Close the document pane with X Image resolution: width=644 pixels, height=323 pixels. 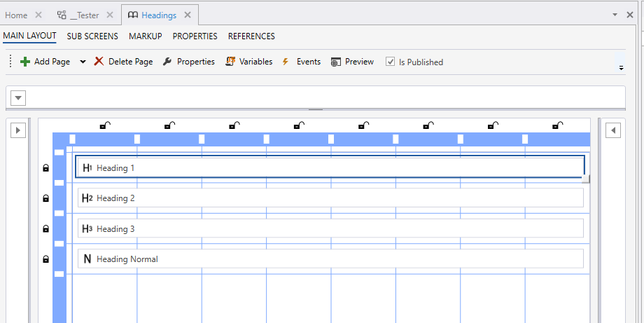click(629, 15)
